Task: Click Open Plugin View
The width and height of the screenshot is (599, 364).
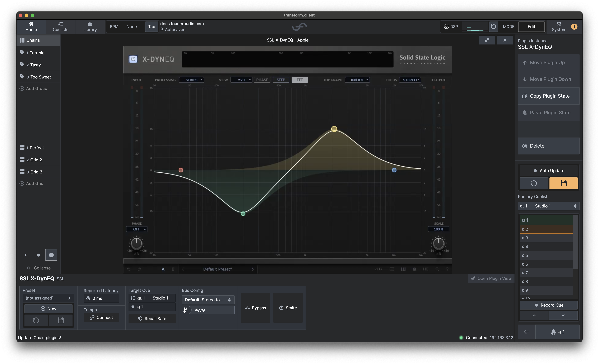Action: [x=491, y=279]
